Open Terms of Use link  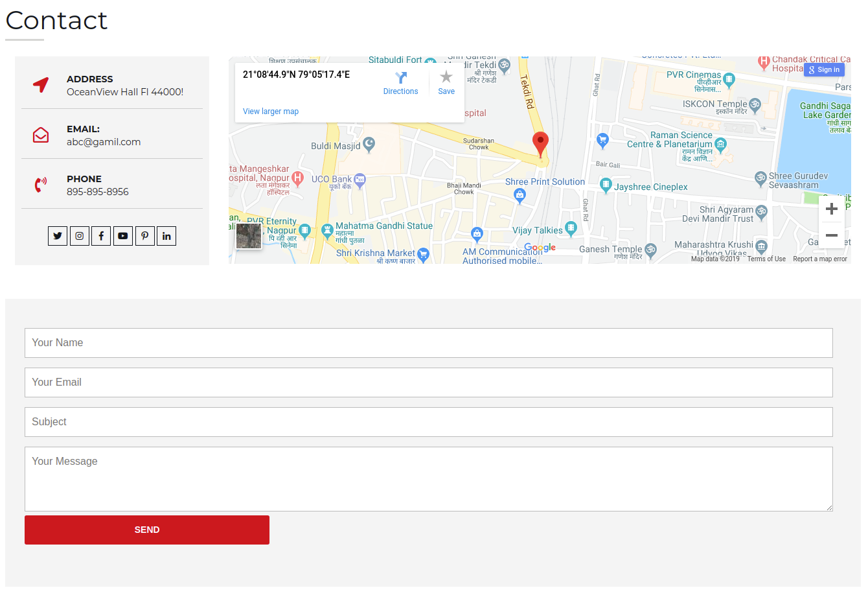point(766,259)
